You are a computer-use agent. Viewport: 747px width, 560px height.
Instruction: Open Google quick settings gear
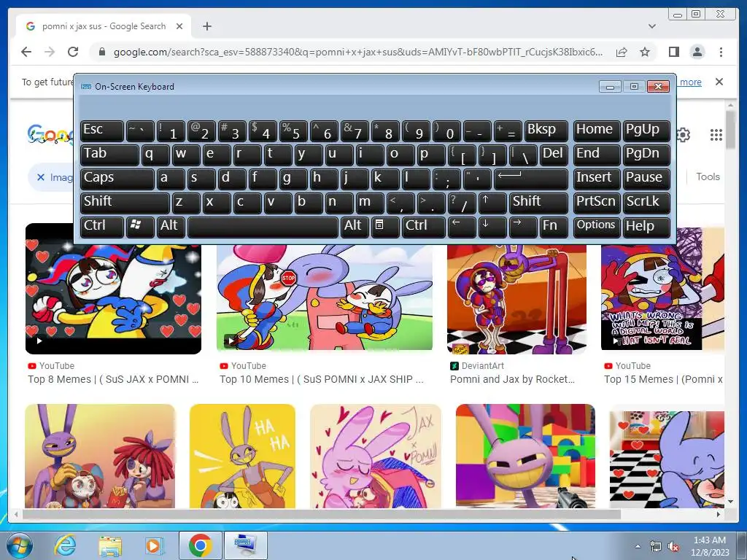tap(683, 135)
